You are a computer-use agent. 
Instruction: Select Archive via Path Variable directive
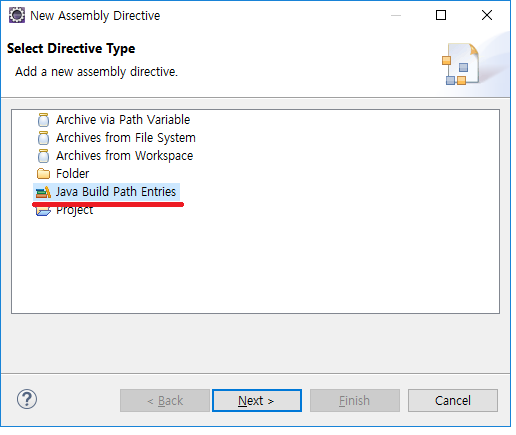coord(123,120)
